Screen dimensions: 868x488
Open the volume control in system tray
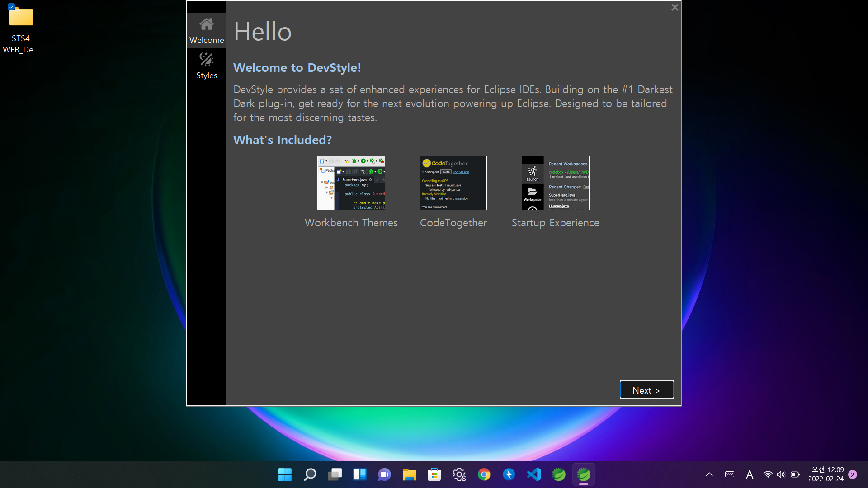(x=781, y=474)
